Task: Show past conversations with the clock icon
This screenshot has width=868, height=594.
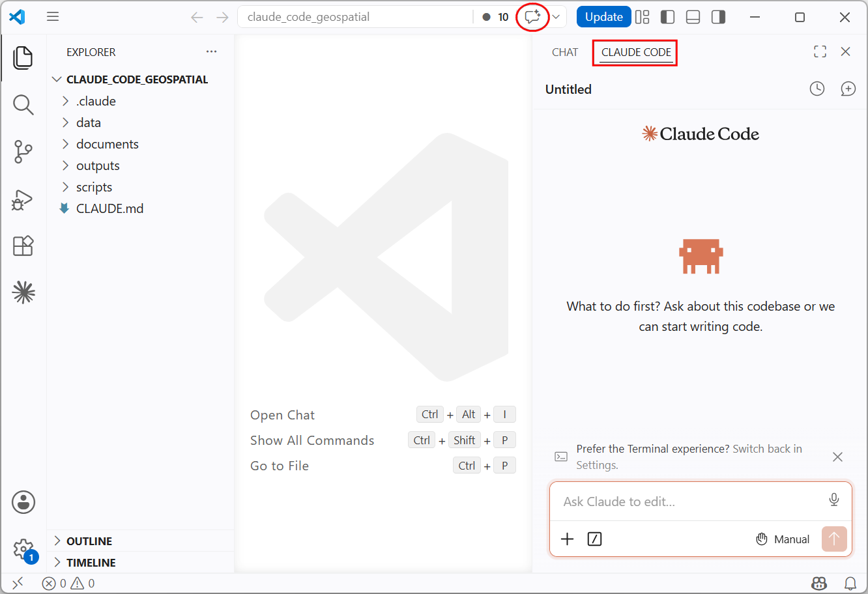Action: [817, 89]
